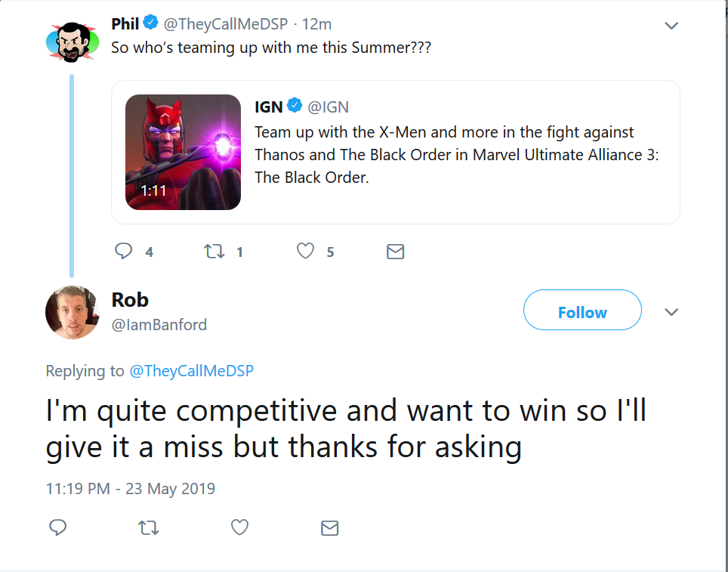Open the @IamBanford handle
This screenshot has height=572, width=728.
click(159, 324)
